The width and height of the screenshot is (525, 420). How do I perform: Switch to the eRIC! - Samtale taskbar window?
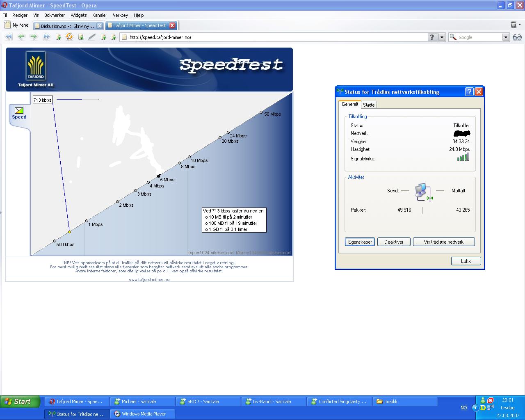208,402
